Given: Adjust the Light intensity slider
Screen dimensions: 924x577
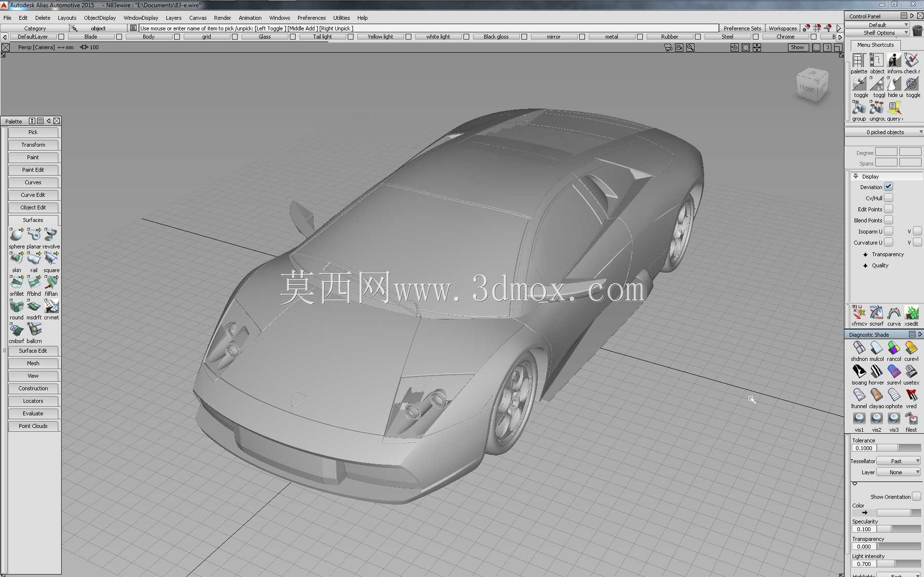Looking at the screenshot, I should pos(898,563).
